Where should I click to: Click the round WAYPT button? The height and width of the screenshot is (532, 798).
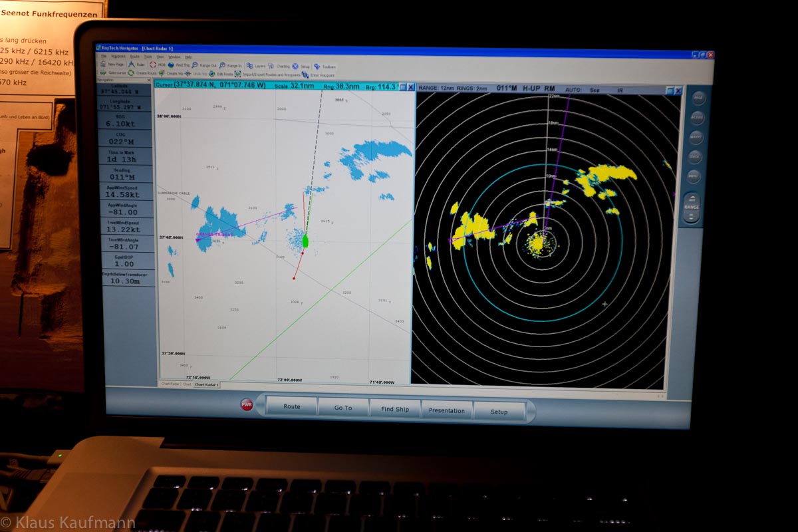[695, 138]
